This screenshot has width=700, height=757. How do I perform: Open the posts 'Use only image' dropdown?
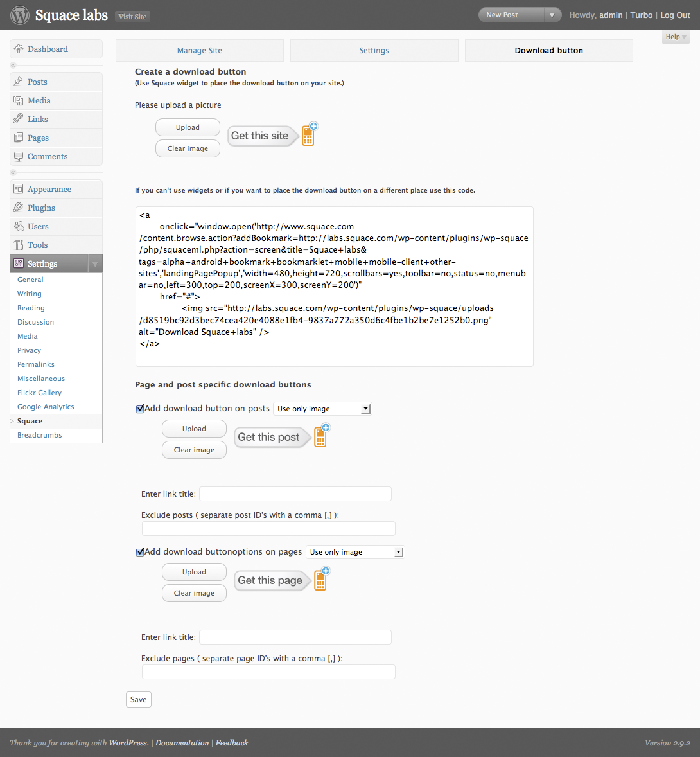pyautogui.click(x=322, y=409)
